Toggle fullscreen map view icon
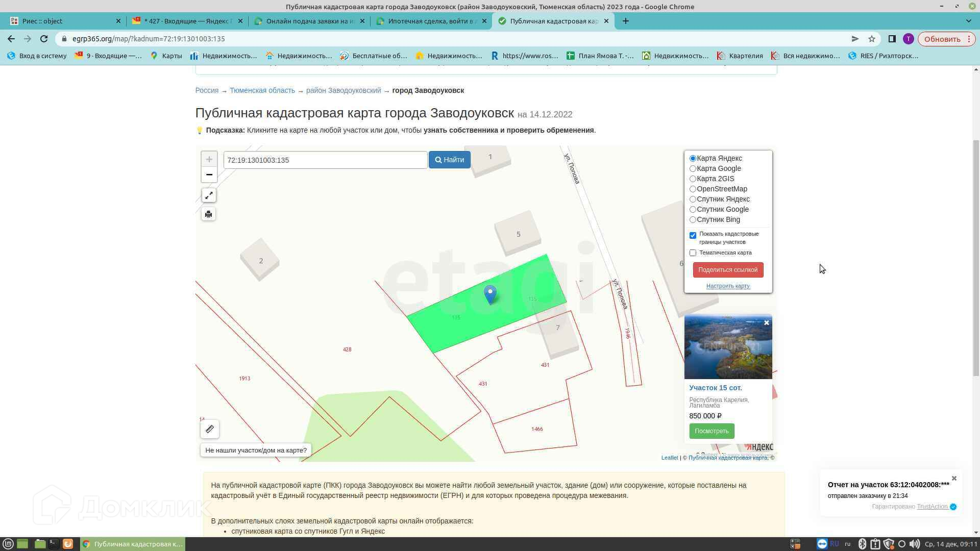This screenshot has height=551, width=980. 209,195
